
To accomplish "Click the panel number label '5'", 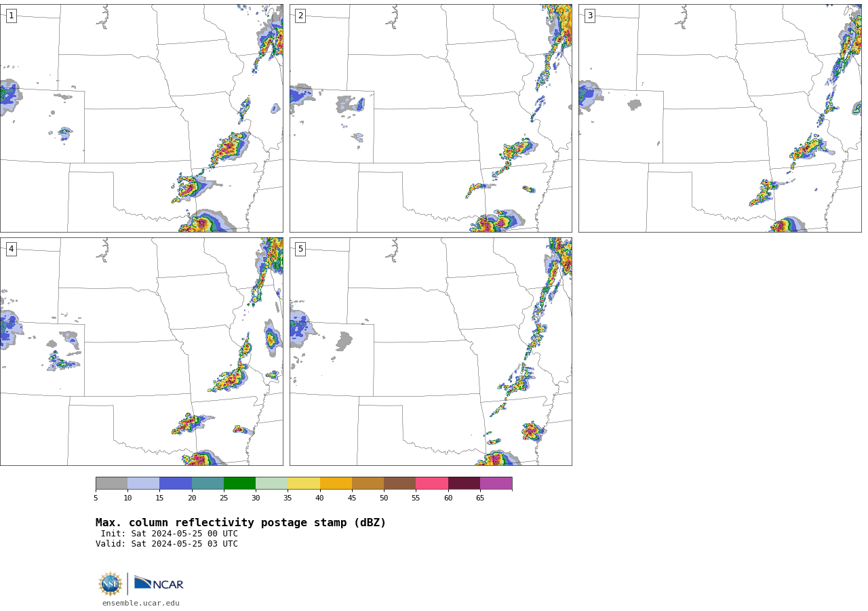I will pos(300,249).
